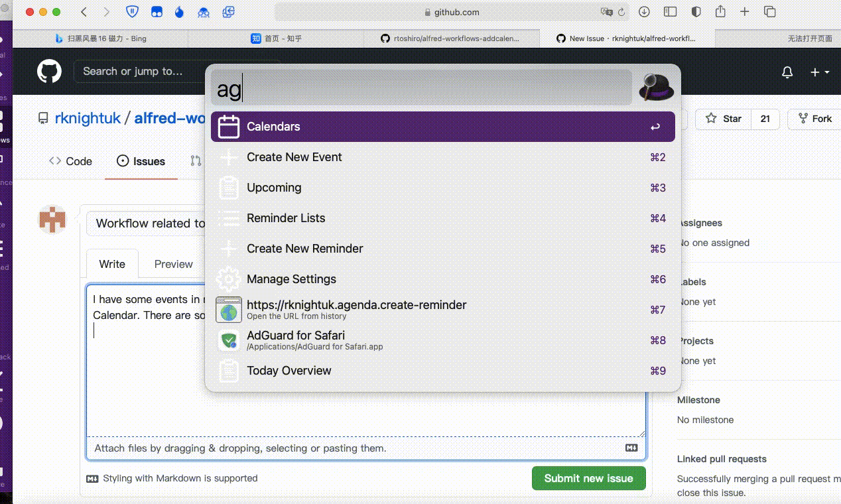Switch to the 知乎 首页 browser tab

(x=277, y=38)
